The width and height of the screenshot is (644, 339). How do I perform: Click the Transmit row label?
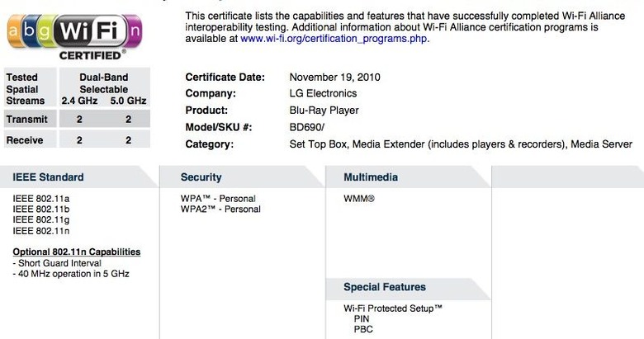[x=26, y=120]
